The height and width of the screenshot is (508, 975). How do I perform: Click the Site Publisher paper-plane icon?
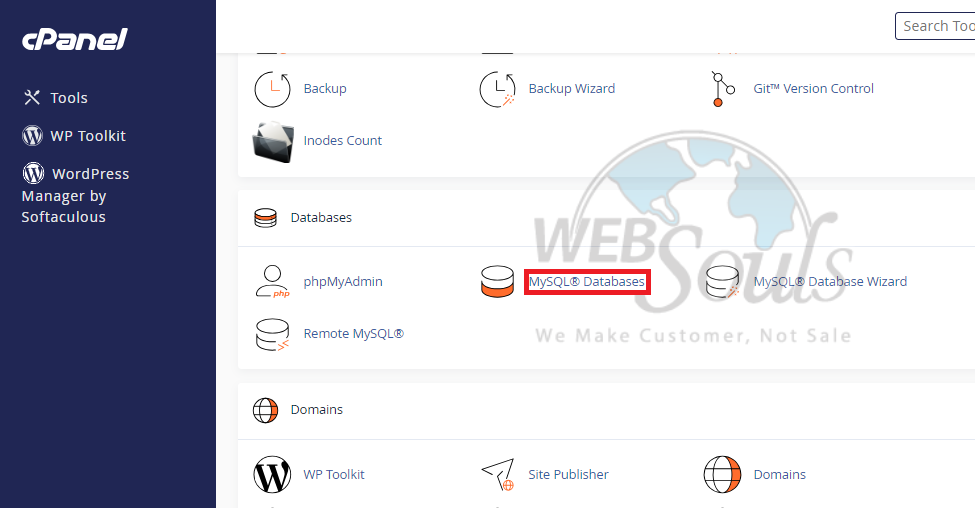498,475
